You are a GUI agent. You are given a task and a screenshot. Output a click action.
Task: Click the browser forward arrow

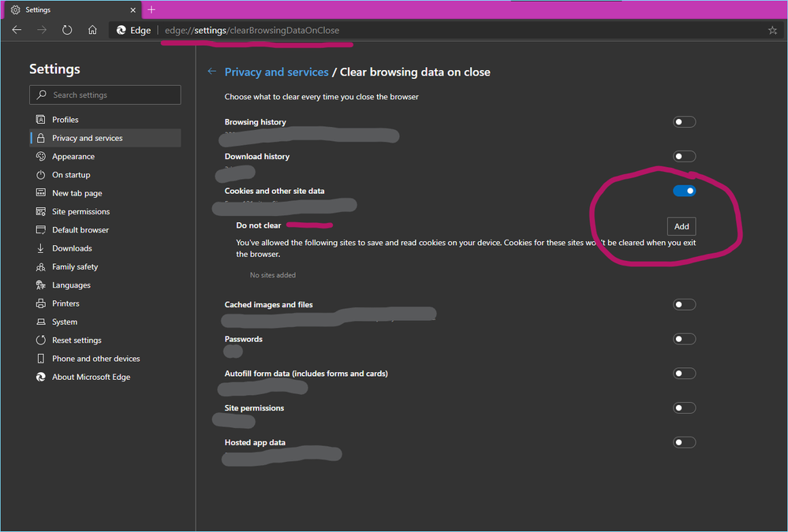coord(42,30)
